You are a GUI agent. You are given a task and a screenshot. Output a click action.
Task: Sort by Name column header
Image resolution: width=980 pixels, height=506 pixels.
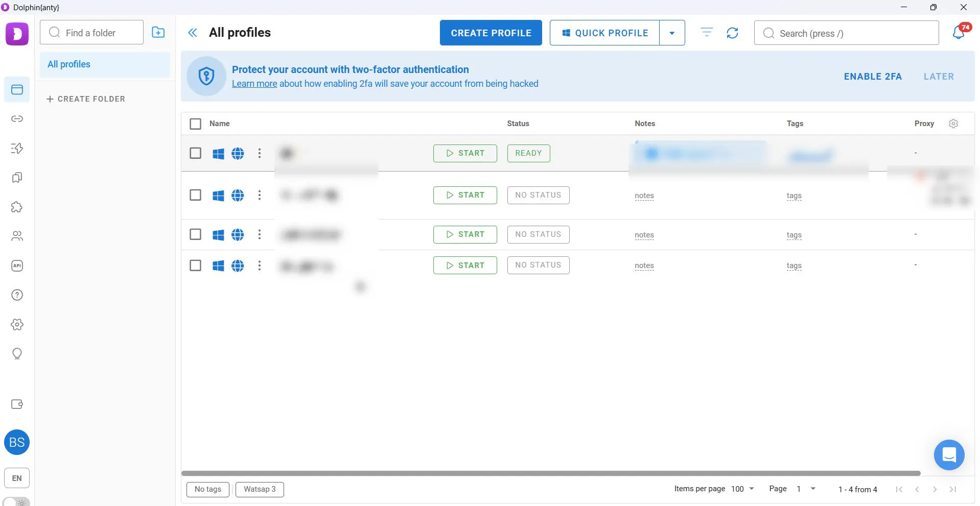(x=219, y=124)
